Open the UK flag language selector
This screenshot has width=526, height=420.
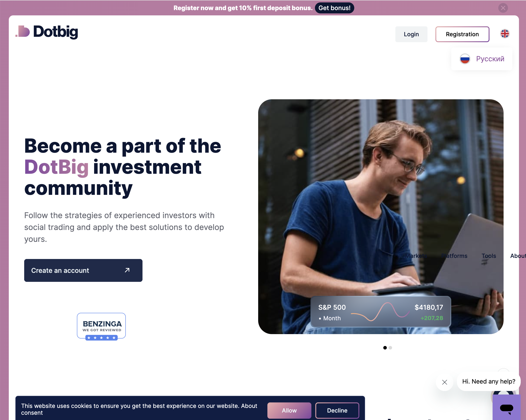pos(505,34)
